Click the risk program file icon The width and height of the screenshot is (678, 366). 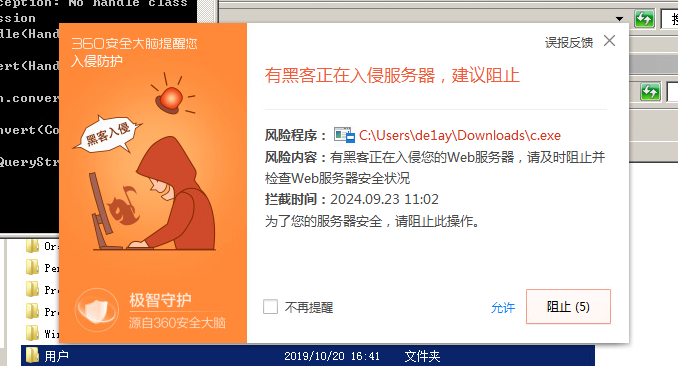click(344, 135)
